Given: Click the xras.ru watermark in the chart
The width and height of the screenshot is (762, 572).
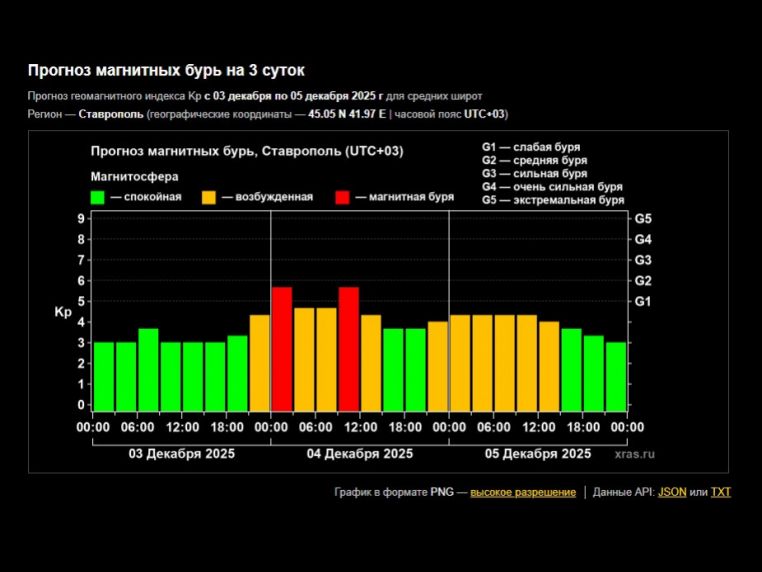Looking at the screenshot, I should pyautogui.click(x=635, y=453).
